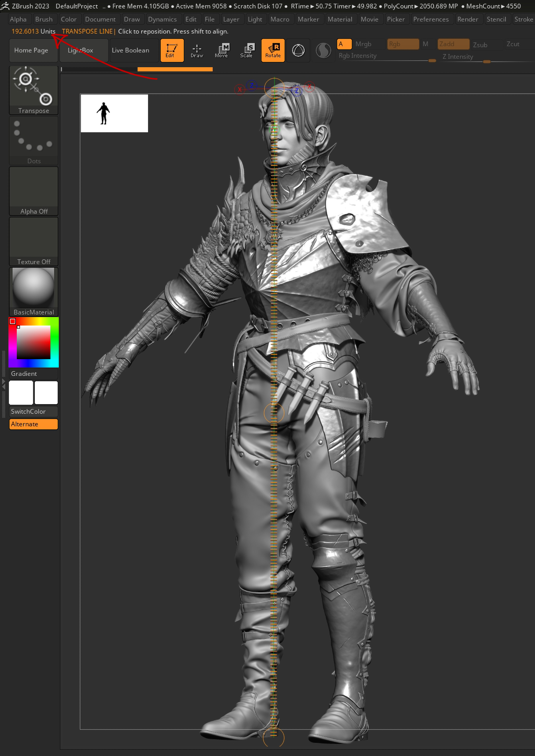Open the Home Page
The image size is (535, 756).
click(x=34, y=50)
